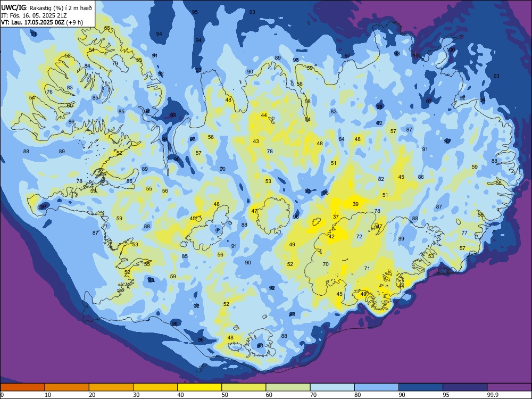Click the humidity value 46 near the south coast
532x399 pixels.
tap(363, 294)
